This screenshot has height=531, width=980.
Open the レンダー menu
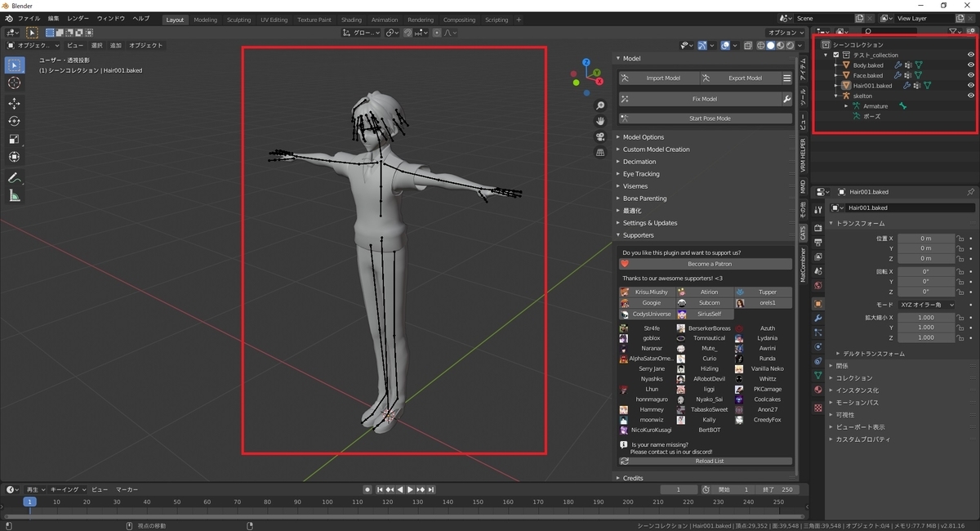(x=78, y=18)
